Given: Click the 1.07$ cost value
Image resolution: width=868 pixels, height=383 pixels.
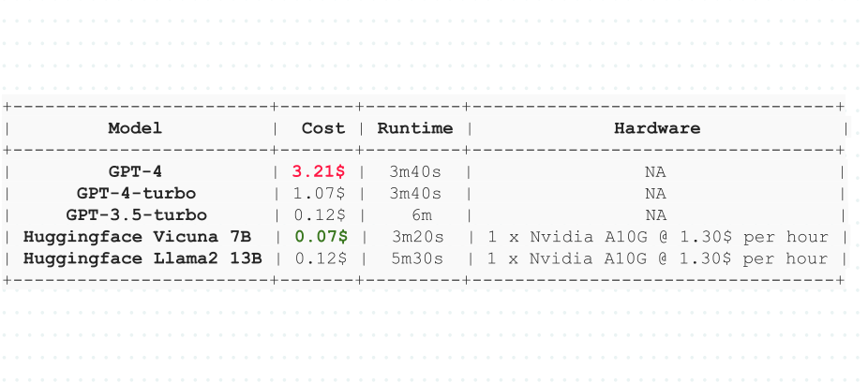Looking at the screenshot, I should coord(319,193).
